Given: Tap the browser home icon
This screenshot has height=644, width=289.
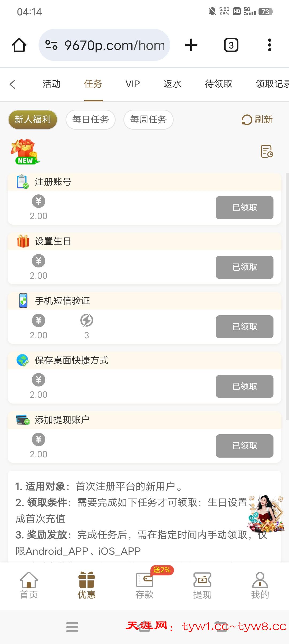Looking at the screenshot, I should coord(19,45).
